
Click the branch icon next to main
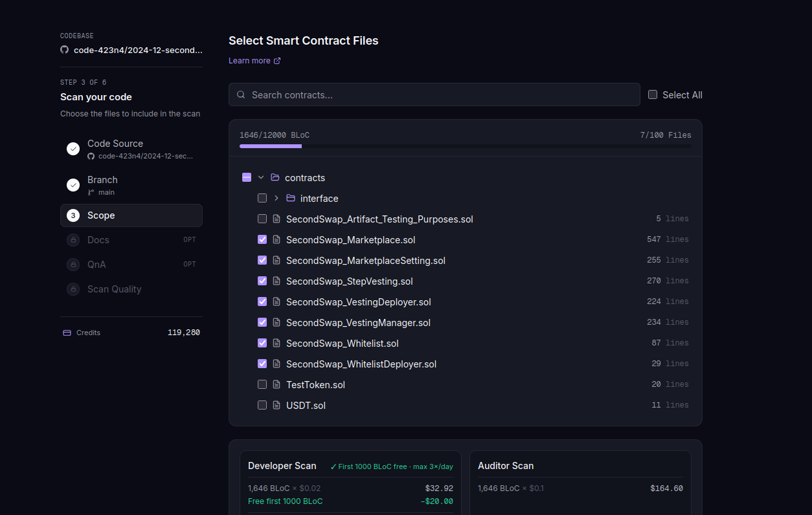point(91,192)
